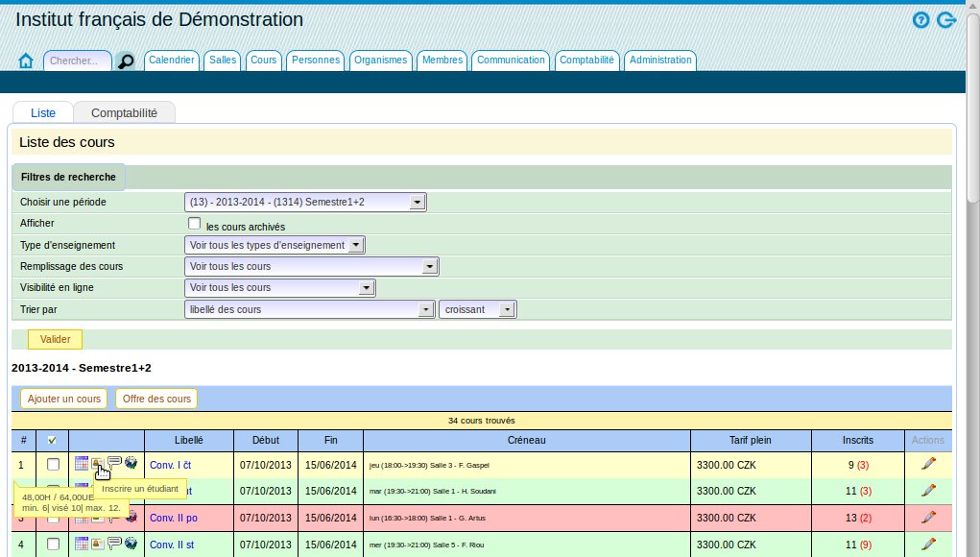This screenshot has height=557, width=980.
Task: Click the '9 (3)' enrolled count
Action: point(857,465)
